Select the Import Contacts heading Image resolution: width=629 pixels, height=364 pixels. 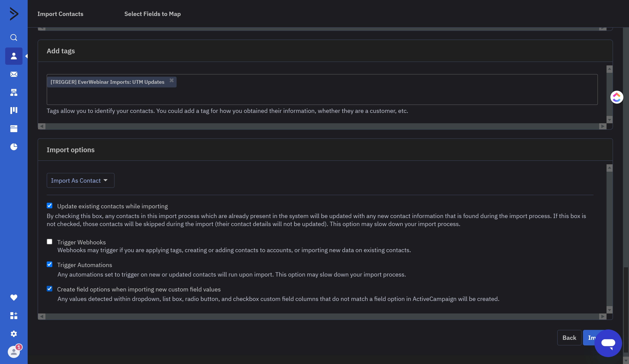pyautogui.click(x=60, y=14)
